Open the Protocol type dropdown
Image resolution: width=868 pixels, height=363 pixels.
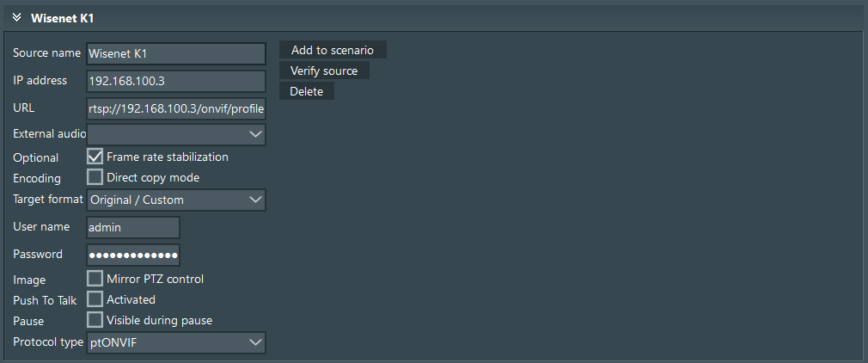(x=176, y=342)
